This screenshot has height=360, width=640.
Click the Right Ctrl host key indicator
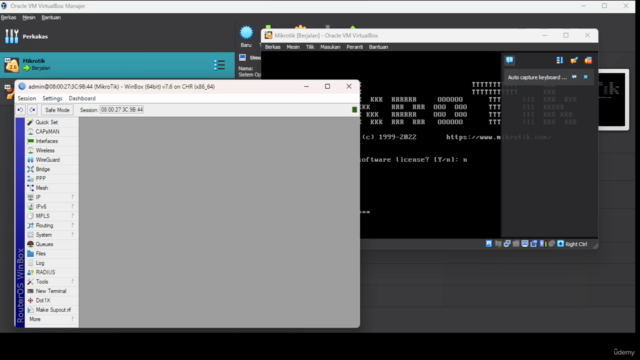coord(576,244)
